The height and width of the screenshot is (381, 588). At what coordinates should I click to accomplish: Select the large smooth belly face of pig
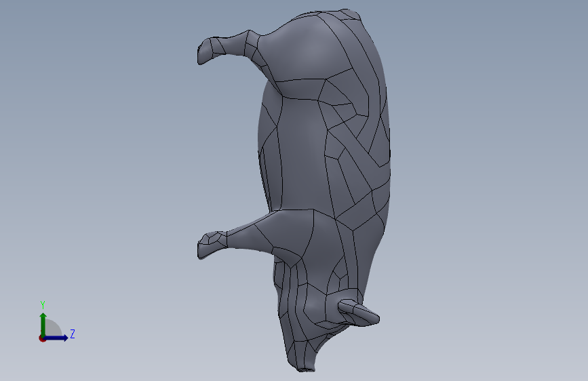click(302, 154)
